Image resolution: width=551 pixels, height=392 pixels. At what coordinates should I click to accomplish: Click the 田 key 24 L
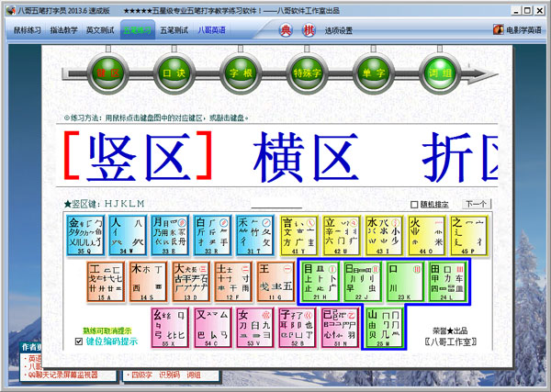[x=447, y=281]
